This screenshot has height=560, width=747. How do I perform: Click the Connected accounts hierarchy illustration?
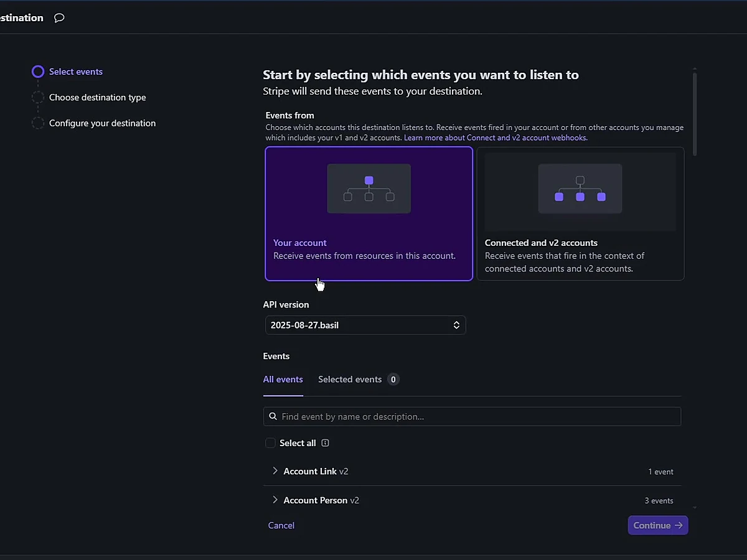(x=580, y=189)
